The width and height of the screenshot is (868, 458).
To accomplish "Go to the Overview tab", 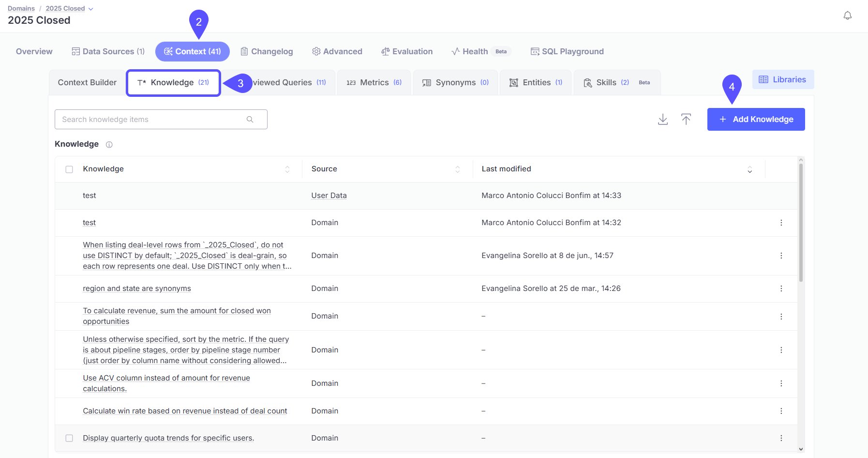I will (x=34, y=51).
